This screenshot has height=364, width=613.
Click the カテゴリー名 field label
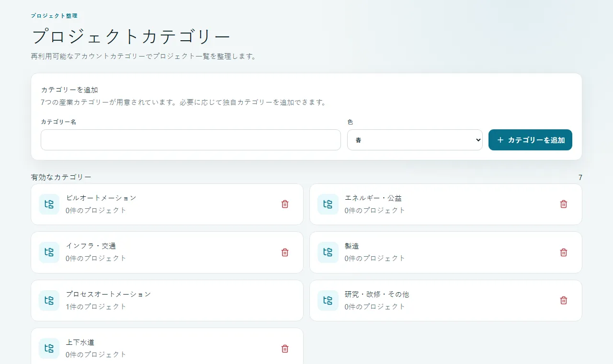tap(58, 122)
